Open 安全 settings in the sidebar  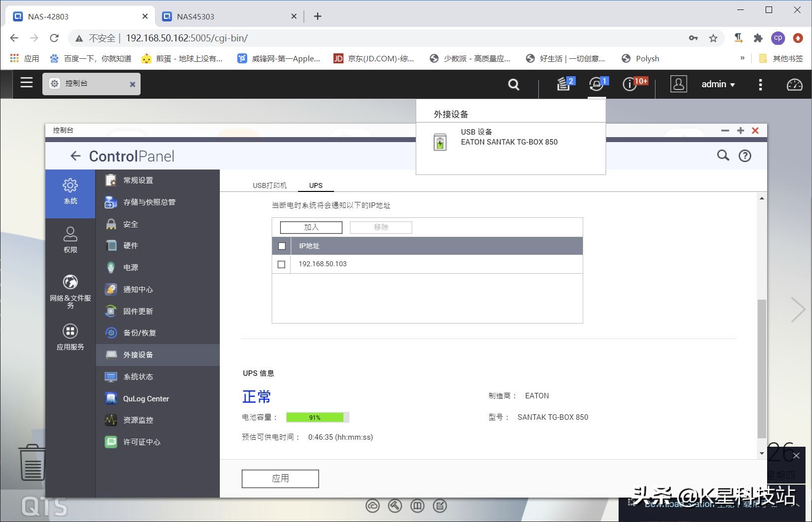click(x=158, y=224)
